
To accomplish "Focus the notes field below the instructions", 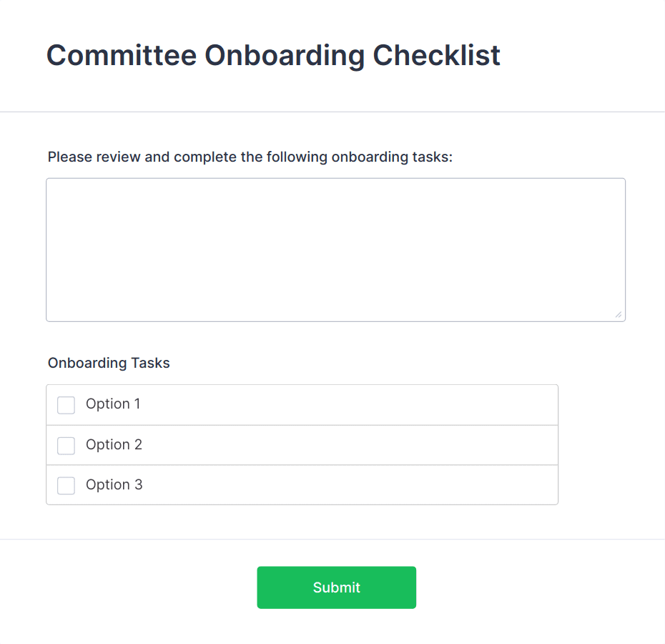I will coord(336,249).
